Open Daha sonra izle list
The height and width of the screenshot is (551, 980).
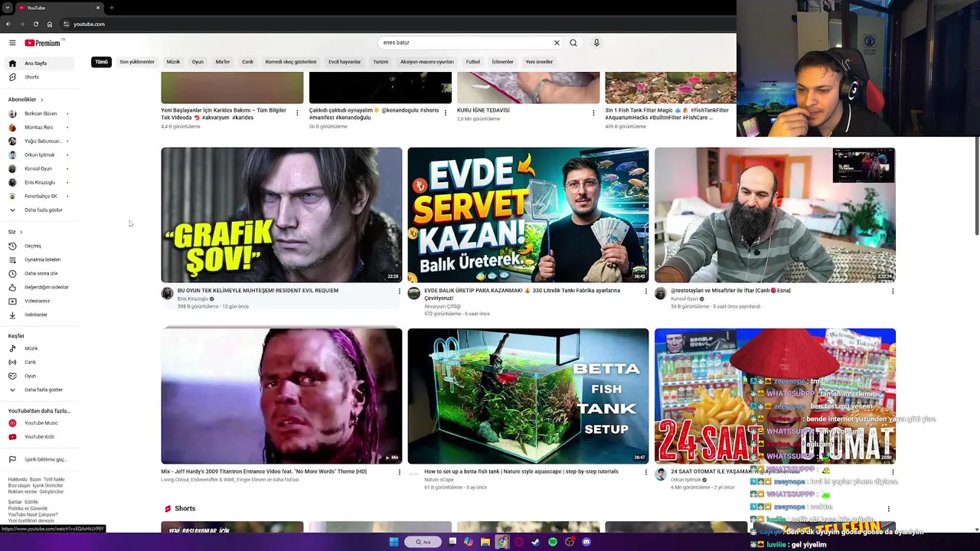pos(40,273)
